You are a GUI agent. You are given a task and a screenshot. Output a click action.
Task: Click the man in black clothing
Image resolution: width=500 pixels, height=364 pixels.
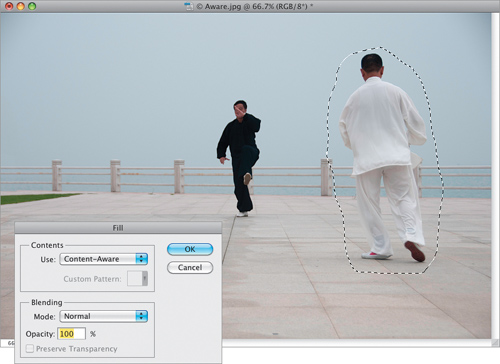pos(240,157)
